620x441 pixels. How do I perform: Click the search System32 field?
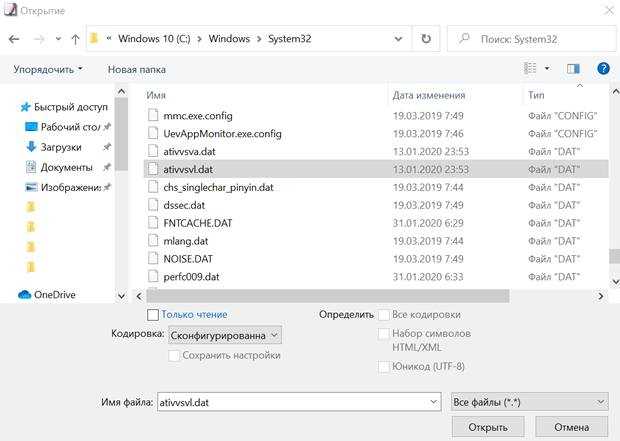pyautogui.click(x=531, y=39)
